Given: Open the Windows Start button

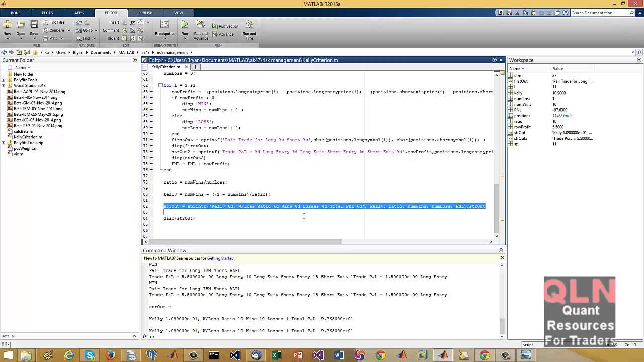Looking at the screenshot, I should coord(8,355).
